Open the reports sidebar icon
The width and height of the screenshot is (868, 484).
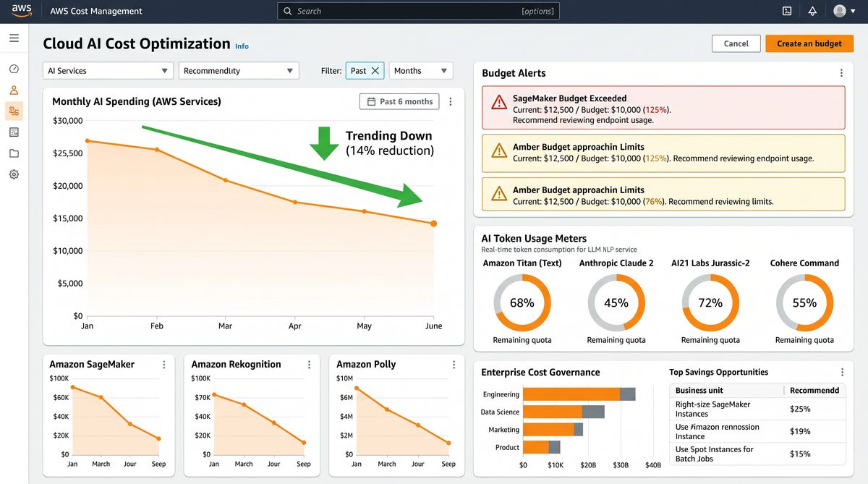14,132
